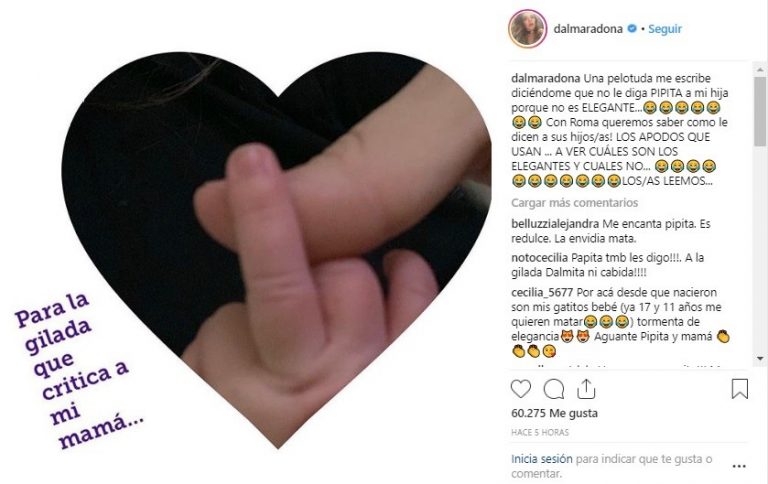
Task: Load more comments with Cargar más comentarios
Action: (x=575, y=202)
